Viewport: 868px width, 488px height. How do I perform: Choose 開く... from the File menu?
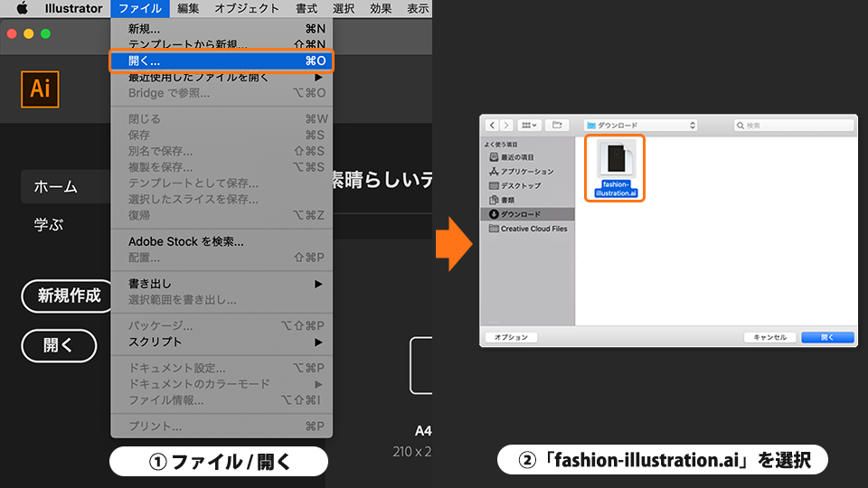click(222, 61)
